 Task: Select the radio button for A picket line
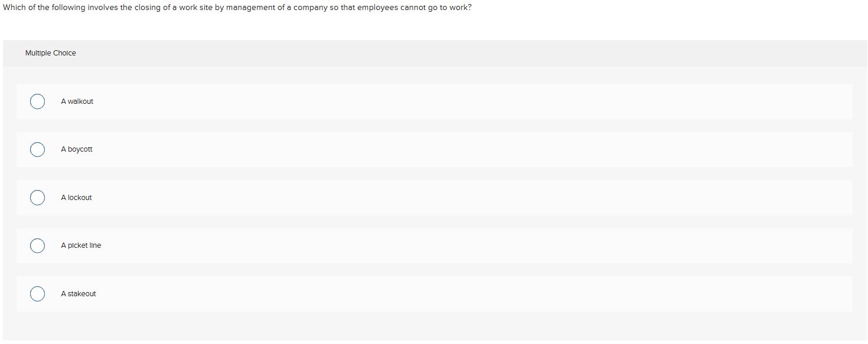point(37,245)
